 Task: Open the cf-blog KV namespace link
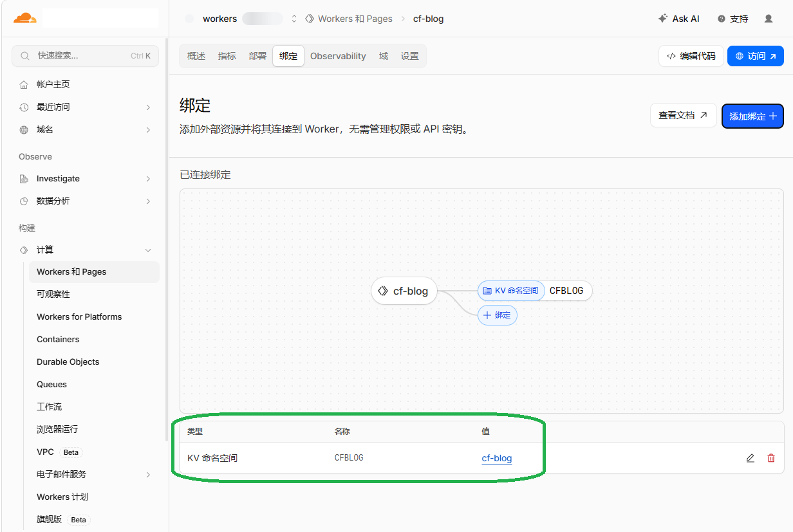tap(497, 458)
